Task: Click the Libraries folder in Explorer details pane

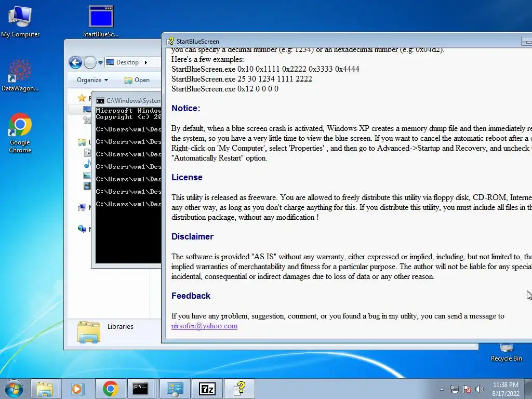Action: [x=88, y=332]
